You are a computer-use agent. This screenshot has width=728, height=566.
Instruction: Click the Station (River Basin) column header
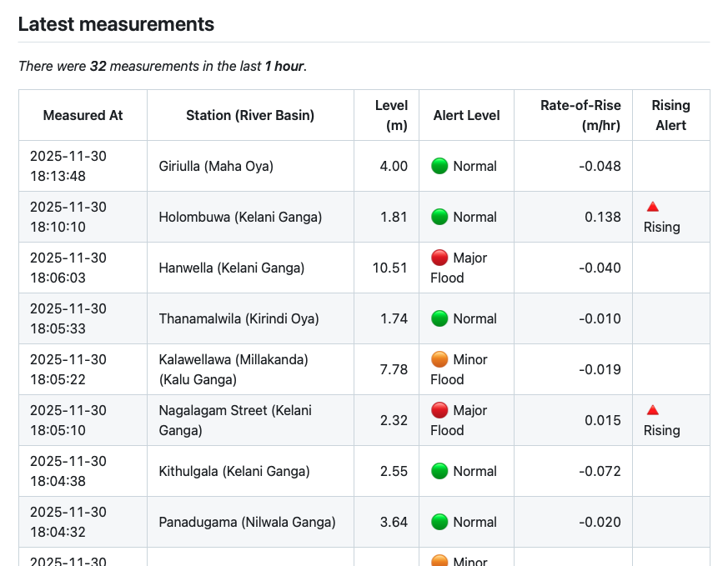tap(250, 115)
